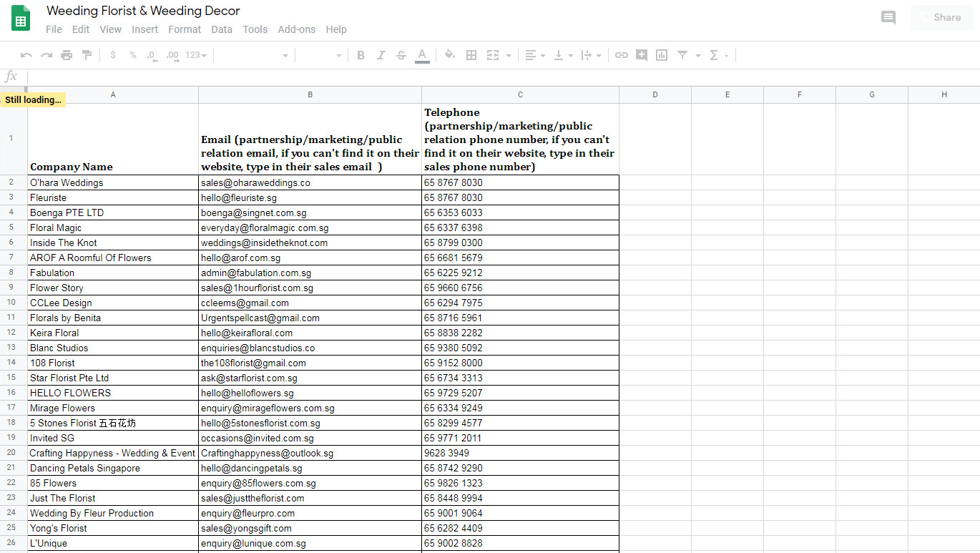Create a filter
This screenshot has height=553, width=980.
(x=684, y=54)
